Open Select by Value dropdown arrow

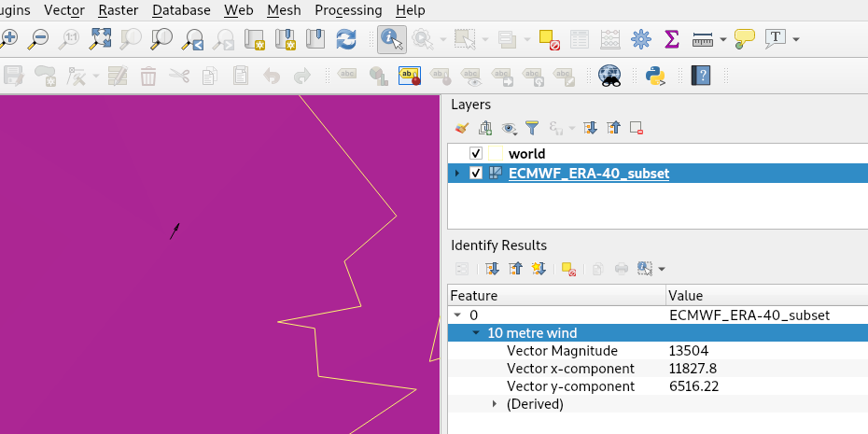[x=527, y=39]
